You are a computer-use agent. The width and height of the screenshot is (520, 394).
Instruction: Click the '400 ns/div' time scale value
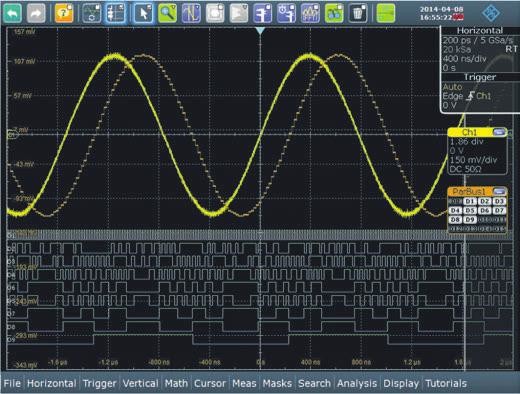pos(465,59)
